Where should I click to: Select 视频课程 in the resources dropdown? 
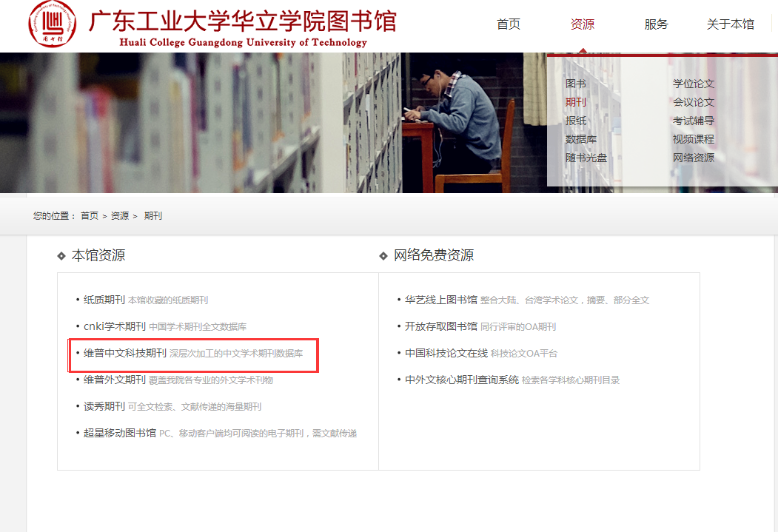tap(693, 139)
